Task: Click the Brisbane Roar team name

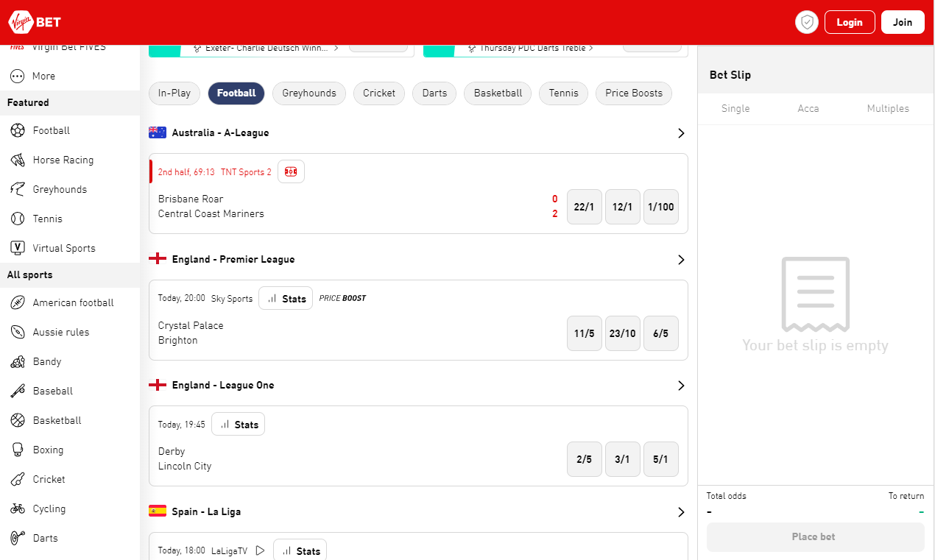Action: pyautogui.click(x=191, y=199)
